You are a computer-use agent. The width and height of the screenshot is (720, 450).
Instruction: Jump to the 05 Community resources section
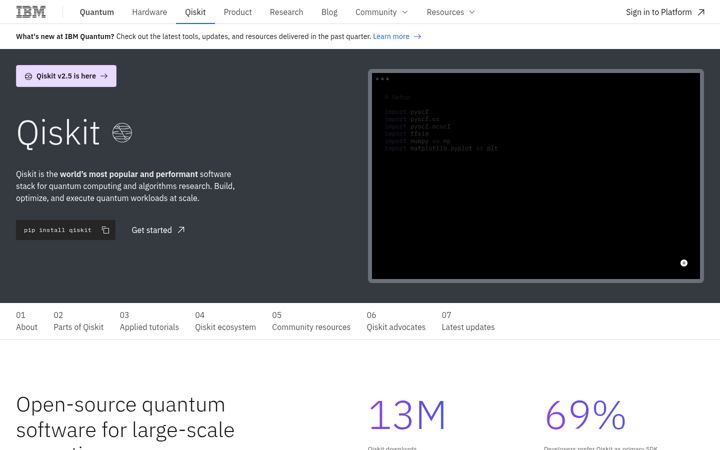pos(311,321)
